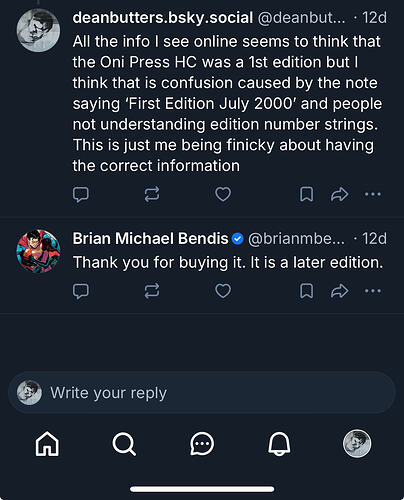404x500 pixels.
Task: Open more options for deanbutters' post
Action: click(373, 194)
